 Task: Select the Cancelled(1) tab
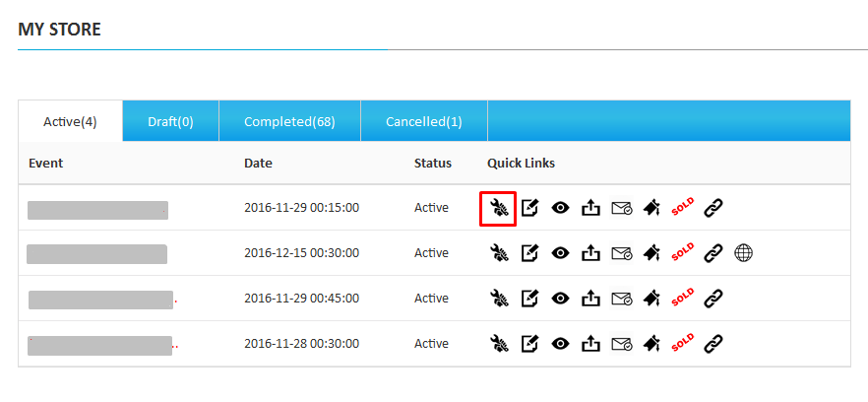click(423, 122)
